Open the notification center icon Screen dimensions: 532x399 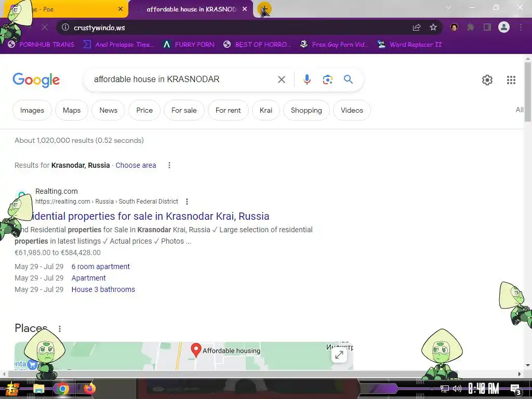tap(515, 389)
